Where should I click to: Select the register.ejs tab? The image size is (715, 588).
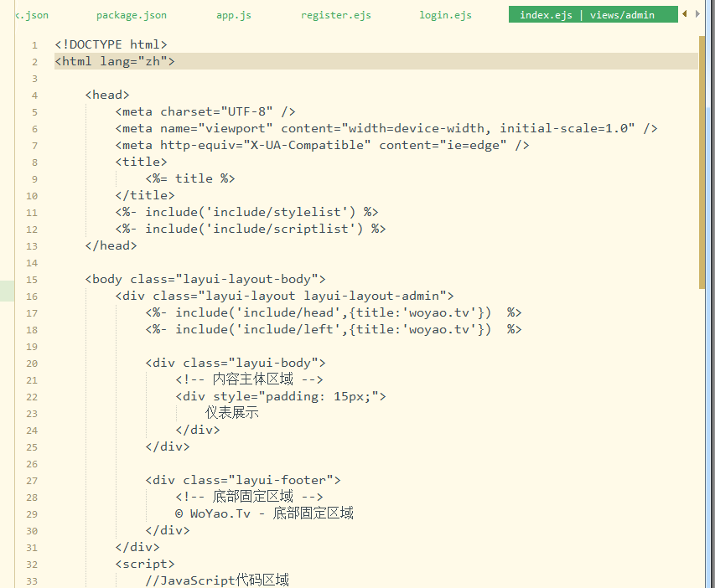click(335, 15)
